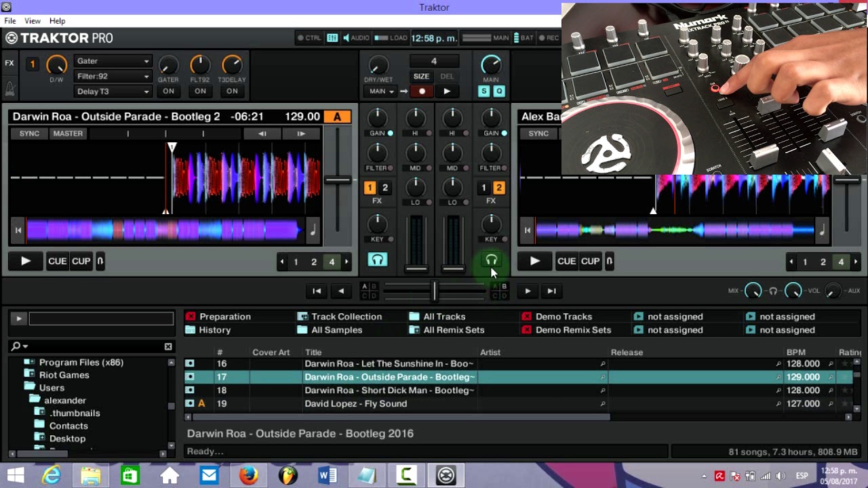Viewport: 868px width, 488px height.
Task: Click the Deck A headphone cue button
Action: (378, 260)
